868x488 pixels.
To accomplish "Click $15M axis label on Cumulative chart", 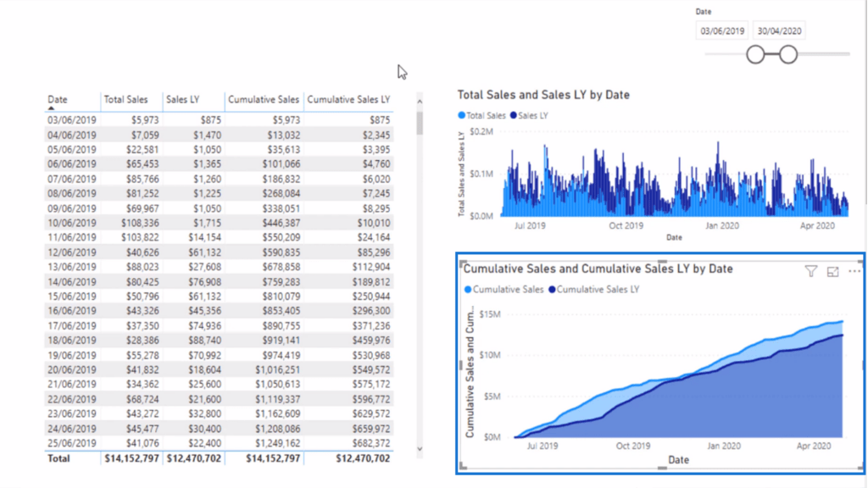I will click(x=490, y=314).
